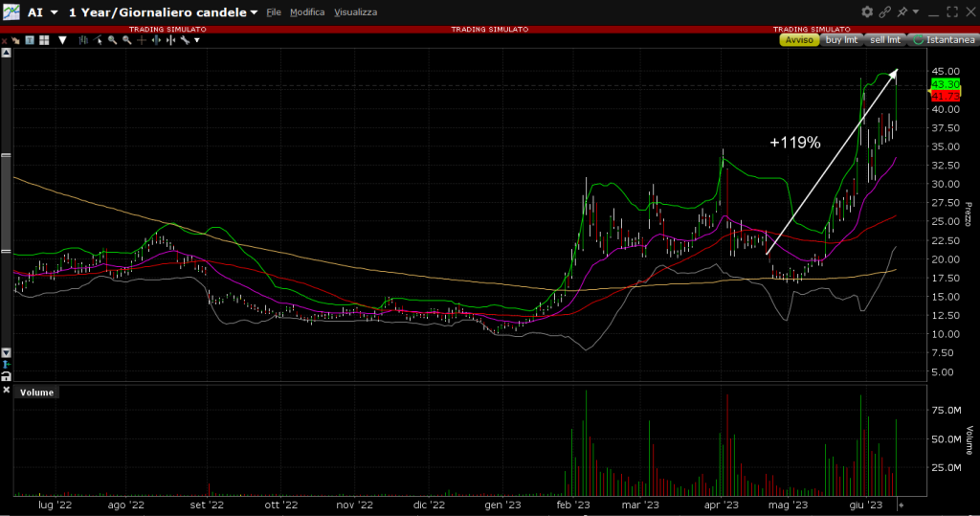Open the 1 Year/Giornaliero candele period dropdown

tap(254, 12)
